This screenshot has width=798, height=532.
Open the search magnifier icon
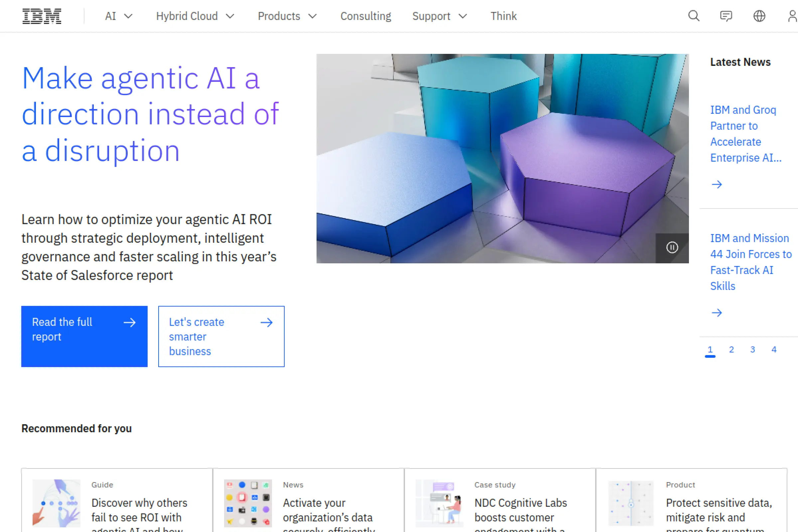point(694,16)
